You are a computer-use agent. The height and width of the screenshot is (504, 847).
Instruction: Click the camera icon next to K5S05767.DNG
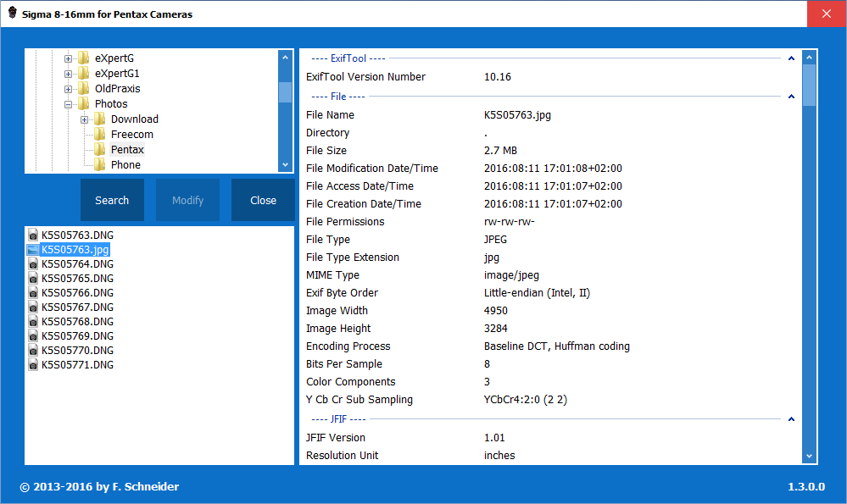[33, 307]
